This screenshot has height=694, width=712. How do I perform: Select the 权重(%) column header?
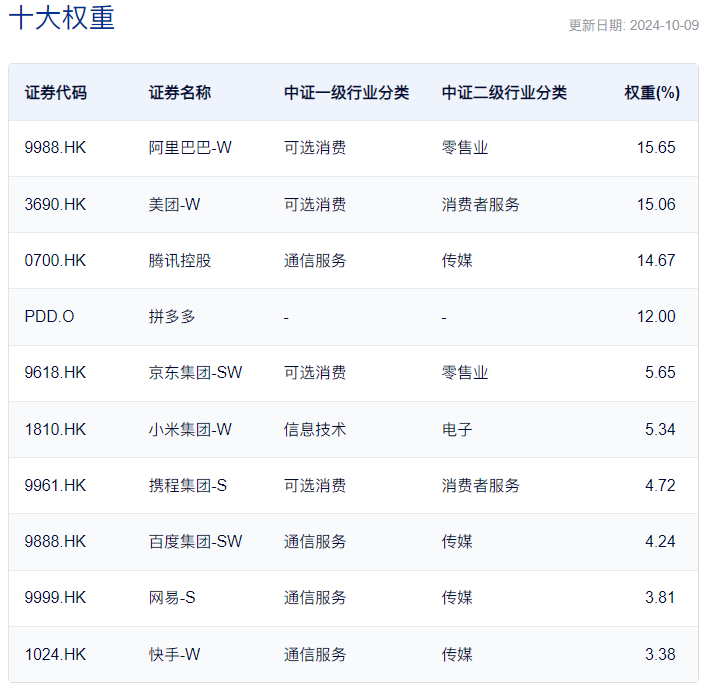point(652,93)
